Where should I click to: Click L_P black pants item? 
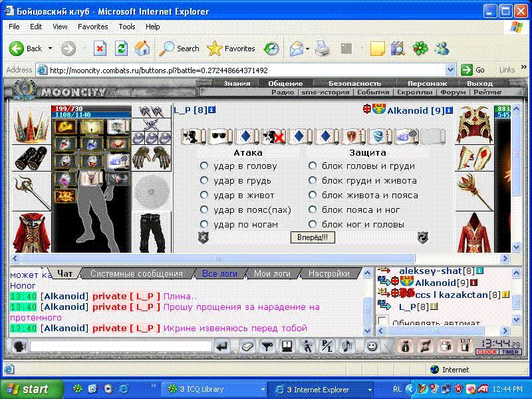152,232
